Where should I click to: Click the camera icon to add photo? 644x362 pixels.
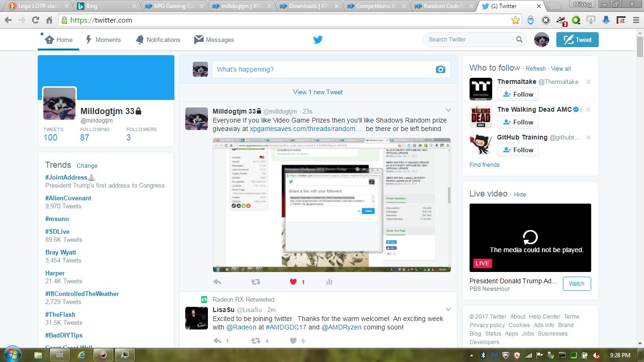click(x=440, y=69)
